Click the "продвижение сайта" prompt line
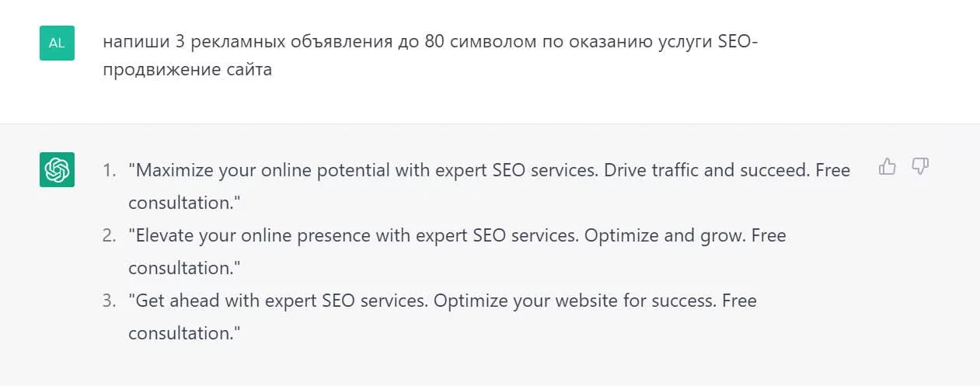The height and width of the screenshot is (386, 980). (187, 70)
